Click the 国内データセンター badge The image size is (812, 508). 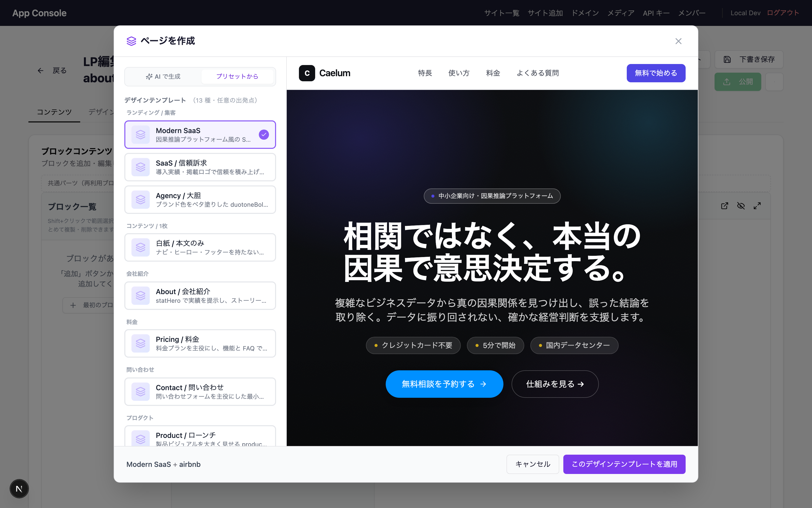574,345
